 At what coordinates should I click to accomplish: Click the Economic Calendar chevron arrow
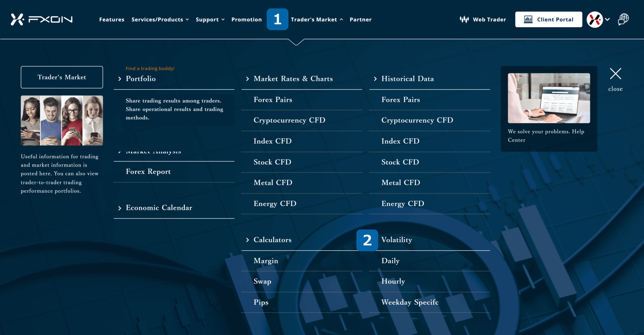pyautogui.click(x=119, y=208)
